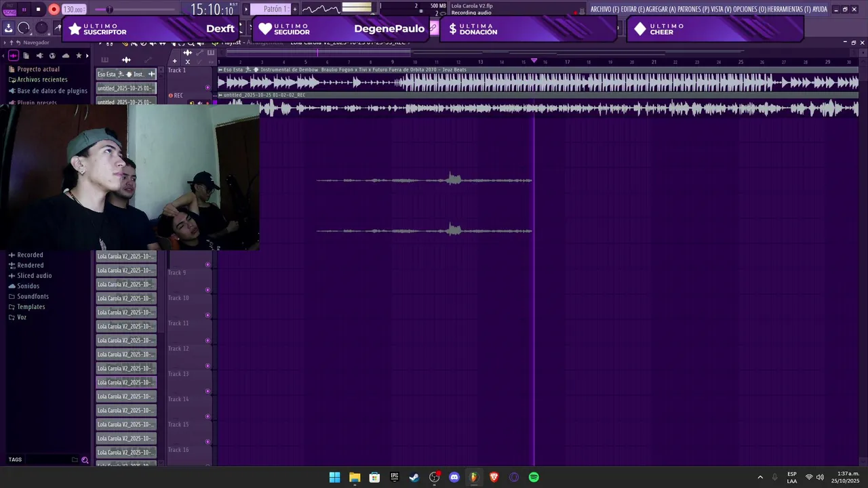Click the 15:10:10 time display
Screen dimensions: 868x488
tap(212, 9)
